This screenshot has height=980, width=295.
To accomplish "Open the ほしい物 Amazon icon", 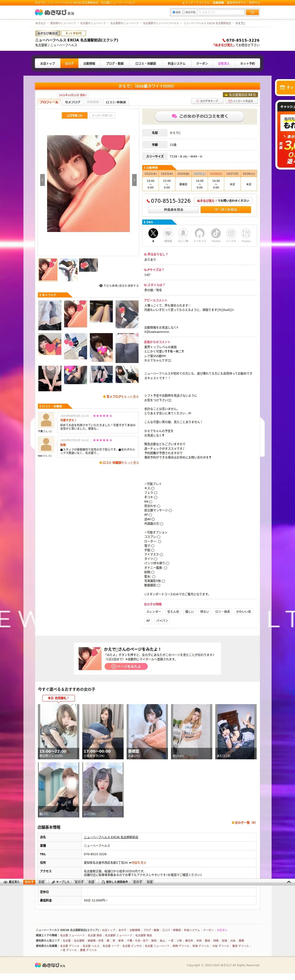I will pos(183,233).
